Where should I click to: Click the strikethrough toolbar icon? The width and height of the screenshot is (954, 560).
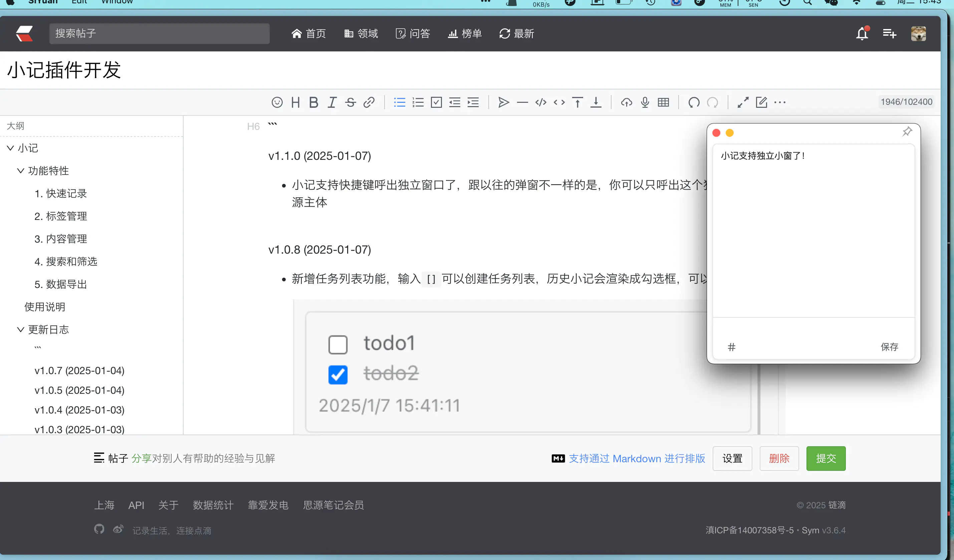coord(350,102)
